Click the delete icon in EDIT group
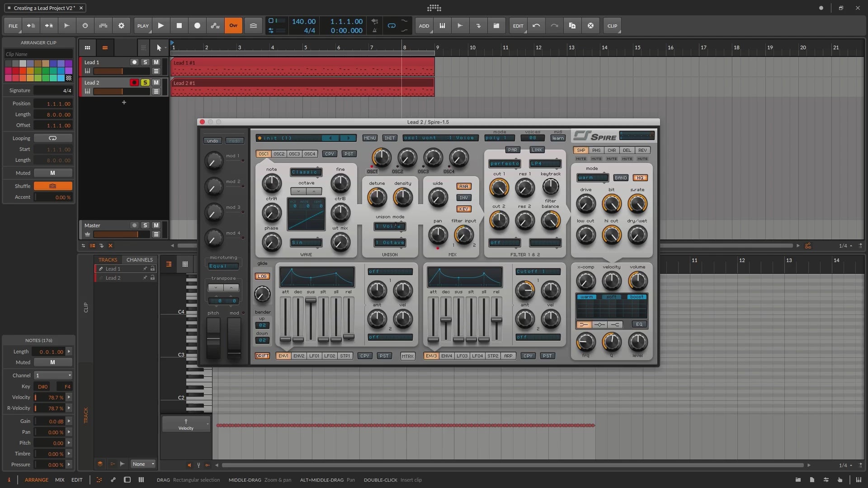Screen dimensions: 868x488 [590, 26]
